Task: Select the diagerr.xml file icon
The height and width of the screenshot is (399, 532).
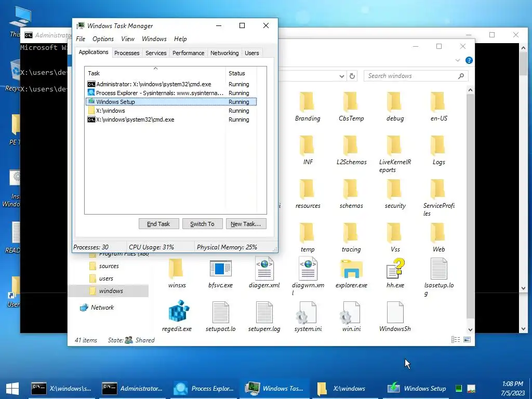Action: [x=264, y=269]
